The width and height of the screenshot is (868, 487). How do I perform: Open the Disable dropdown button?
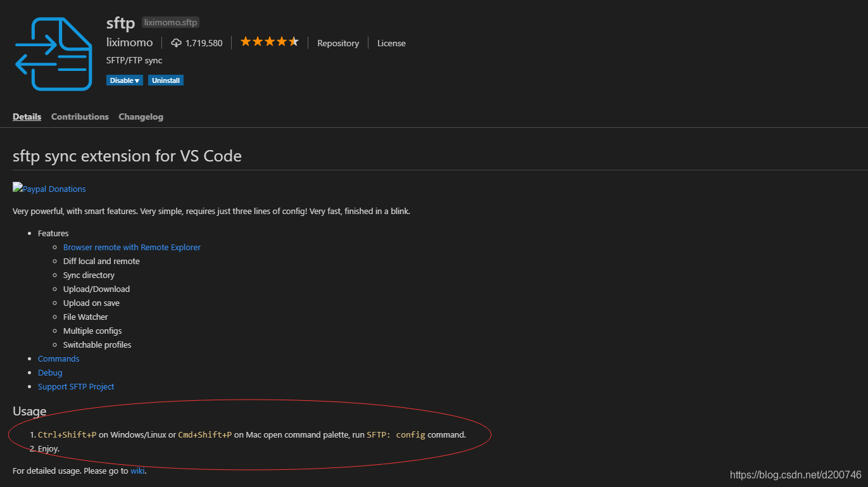point(125,80)
